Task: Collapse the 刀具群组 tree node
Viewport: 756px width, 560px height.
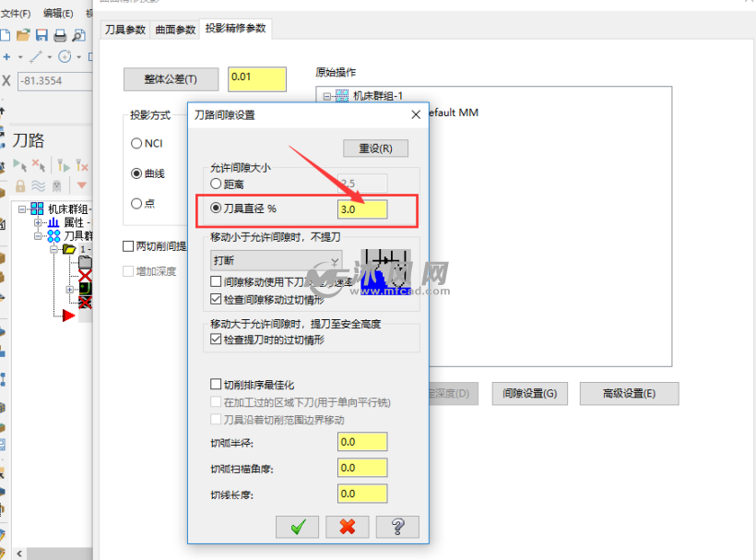Action: point(38,236)
